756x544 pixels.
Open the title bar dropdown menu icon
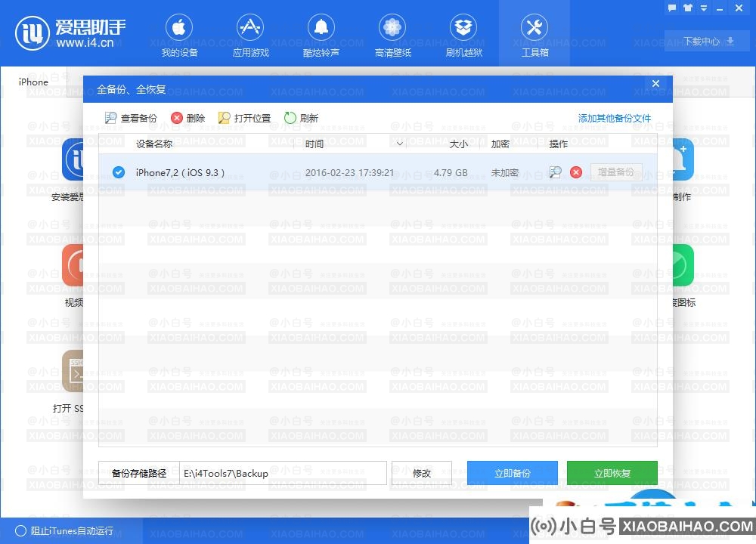click(703, 8)
